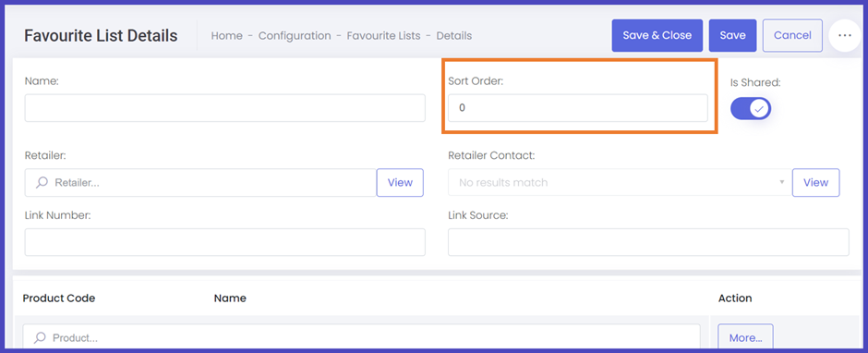The width and height of the screenshot is (868, 353).
Task: Open the Configuration breadcrumb link
Action: [x=295, y=35]
